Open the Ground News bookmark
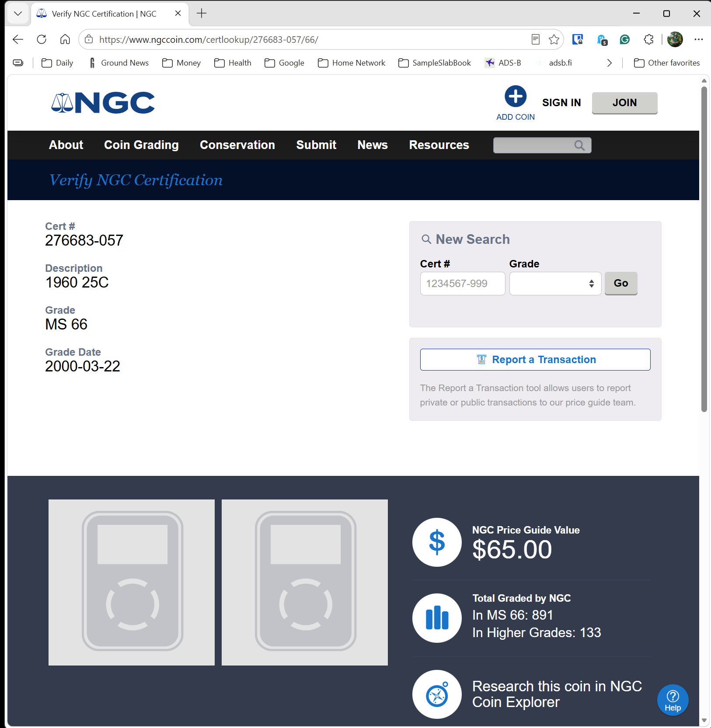Image resolution: width=711 pixels, height=728 pixels. tap(119, 63)
